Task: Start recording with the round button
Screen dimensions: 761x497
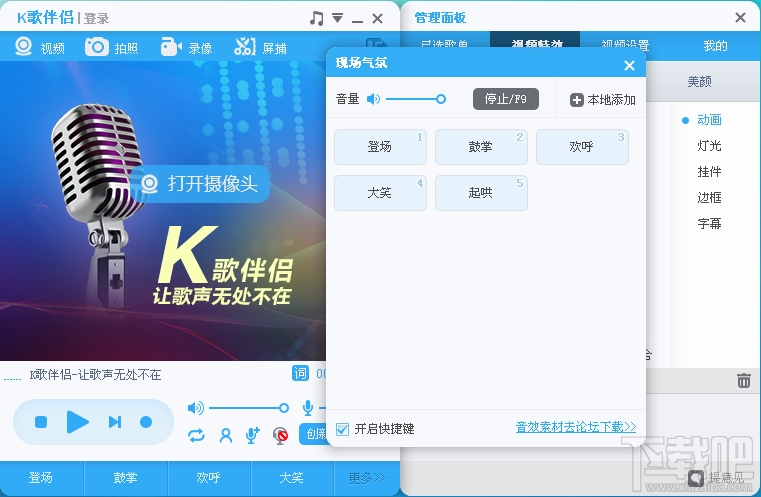Action: 146,422
